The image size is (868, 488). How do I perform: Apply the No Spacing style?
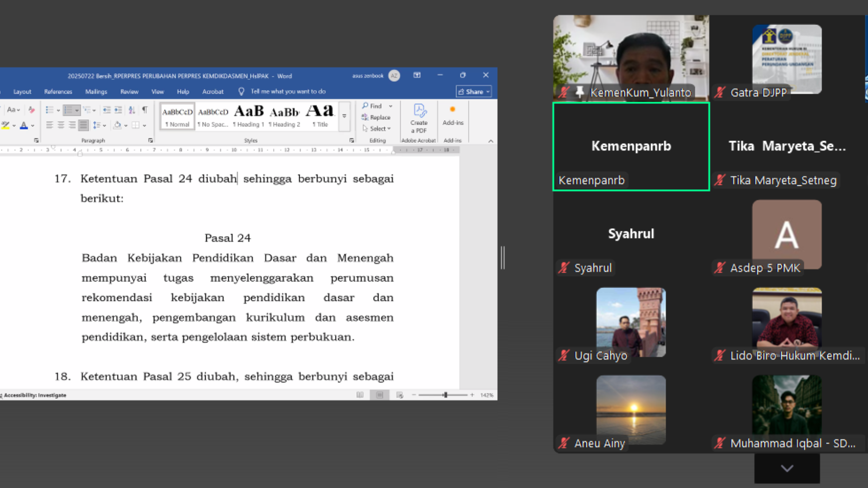213,116
